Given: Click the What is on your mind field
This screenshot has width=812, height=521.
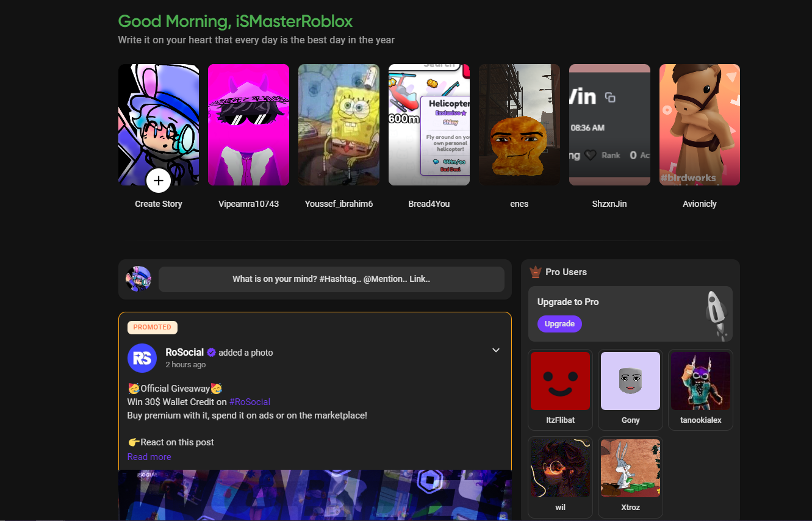Looking at the screenshot, I should tap(331, 279).
